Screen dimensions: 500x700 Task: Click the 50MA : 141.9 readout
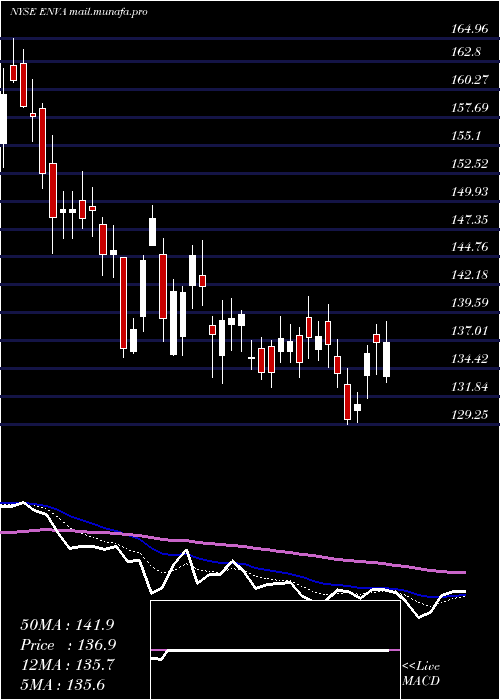coord(69,624)
